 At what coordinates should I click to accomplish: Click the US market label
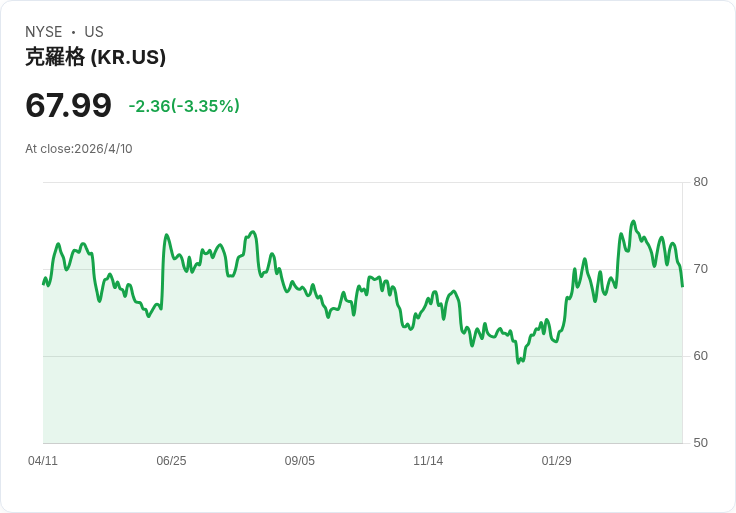click(x=94, y=32)
